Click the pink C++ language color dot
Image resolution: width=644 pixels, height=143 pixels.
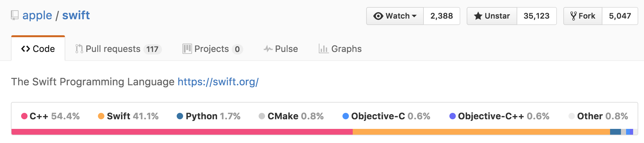click(x=24, y=116)
